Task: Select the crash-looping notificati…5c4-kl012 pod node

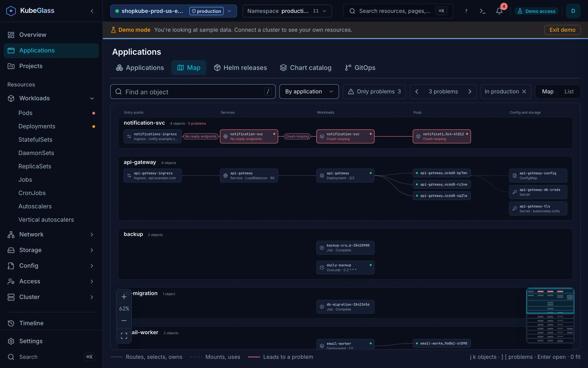Action: (441, 136)
